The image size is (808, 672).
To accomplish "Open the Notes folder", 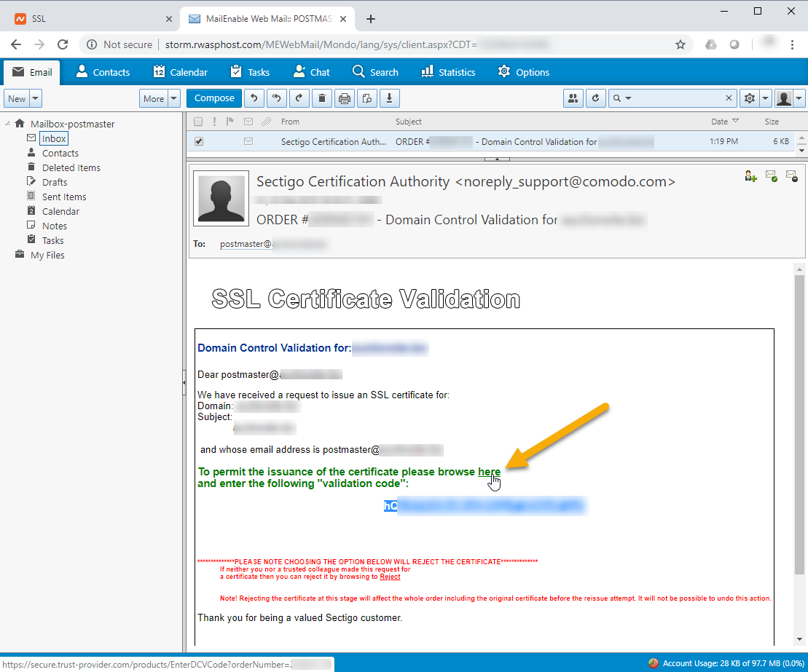I will click(x=55, y=226).
